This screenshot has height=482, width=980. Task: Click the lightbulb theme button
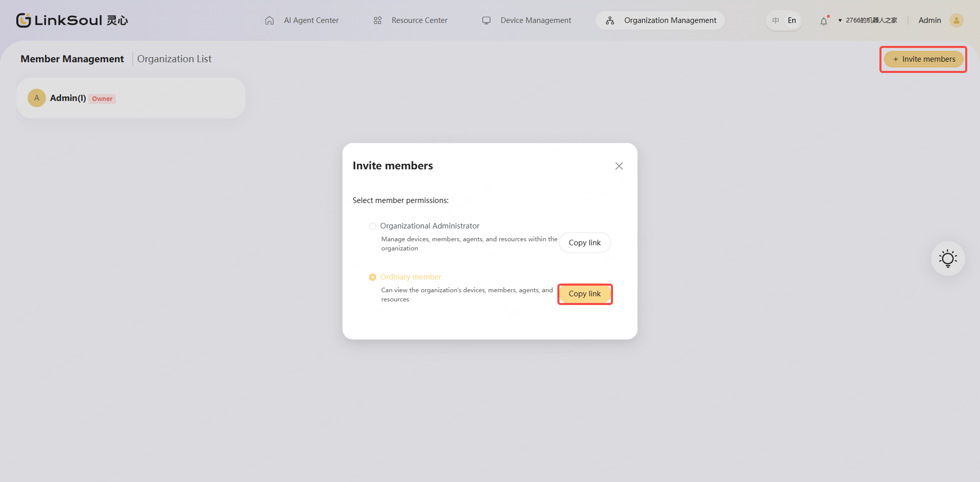point(948,259)
